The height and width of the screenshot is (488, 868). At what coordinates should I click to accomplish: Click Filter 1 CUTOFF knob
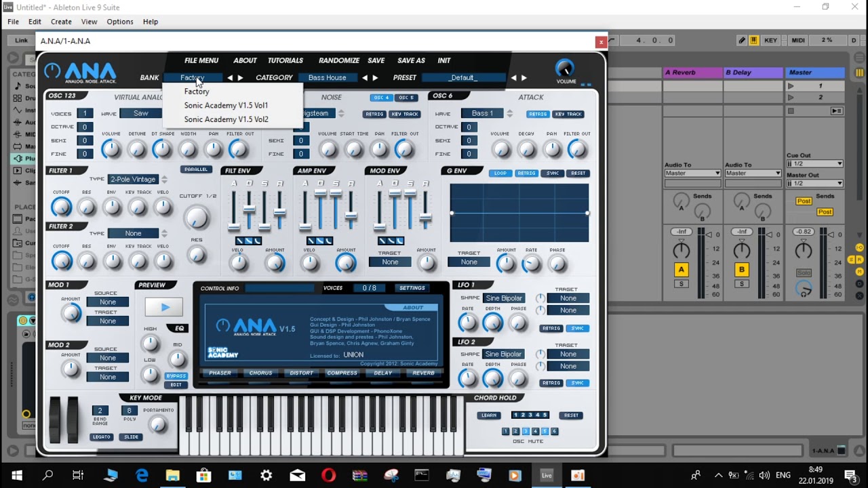point(61,207)
